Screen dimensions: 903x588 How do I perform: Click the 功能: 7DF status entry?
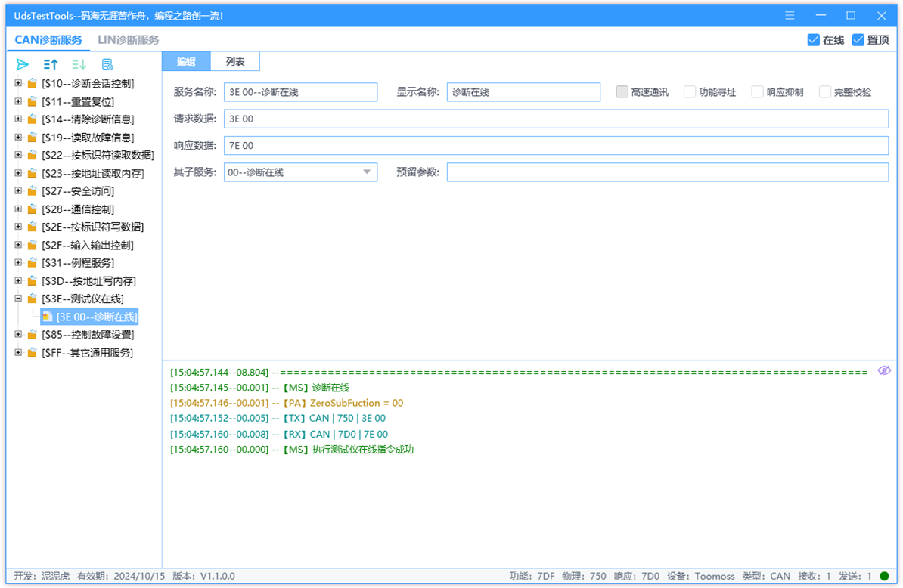(x=532, y=576)
